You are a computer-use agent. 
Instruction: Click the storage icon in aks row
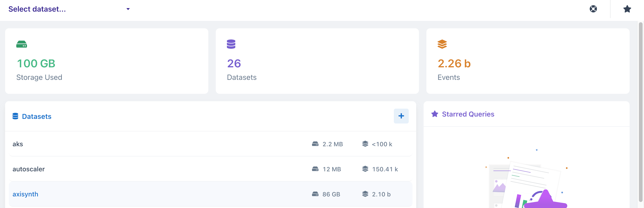[x=315, y=144]
